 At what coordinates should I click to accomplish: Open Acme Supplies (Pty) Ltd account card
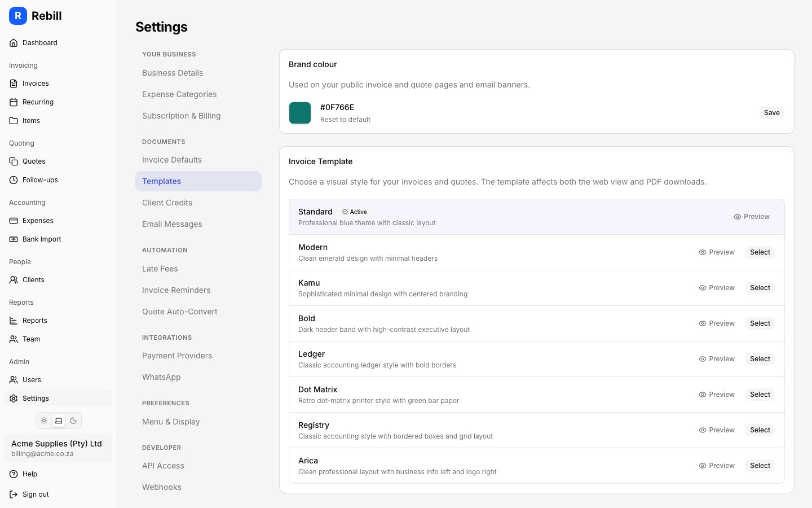59,448
